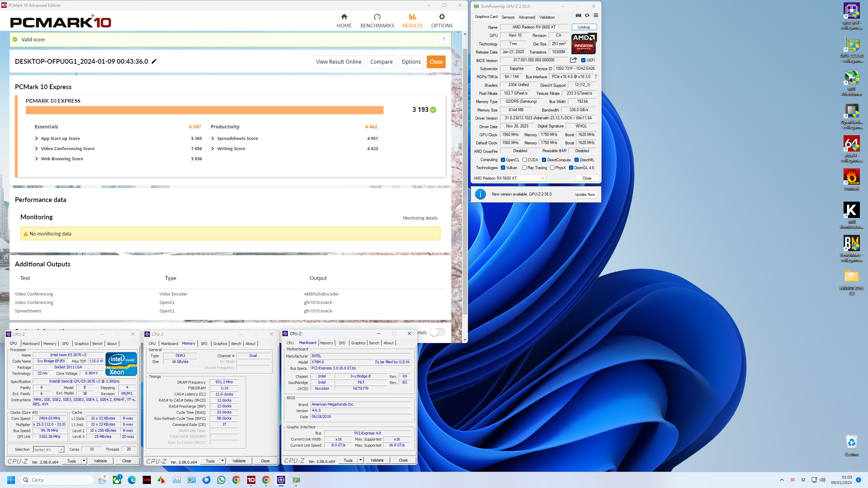
Task: Expand Web Browsing Score row
Action: tap(36, 159)
